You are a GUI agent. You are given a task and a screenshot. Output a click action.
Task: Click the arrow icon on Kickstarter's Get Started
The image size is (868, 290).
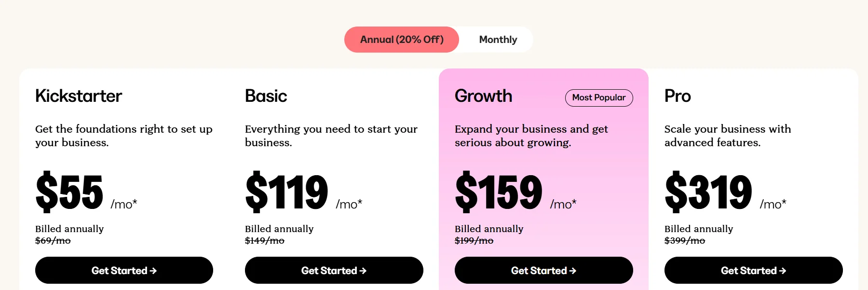tap(153, 270)
